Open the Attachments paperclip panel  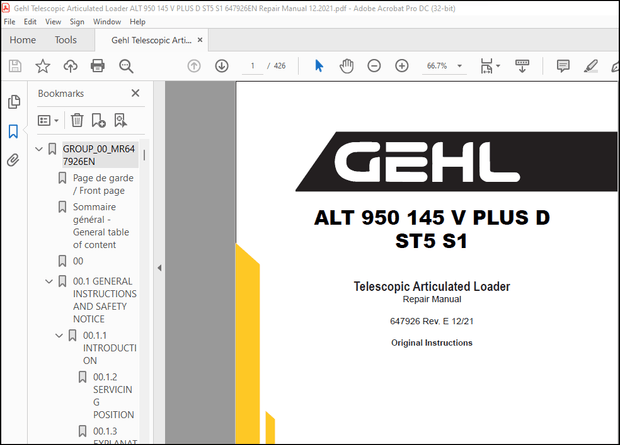pyautogui.click(x=13, y=160)
